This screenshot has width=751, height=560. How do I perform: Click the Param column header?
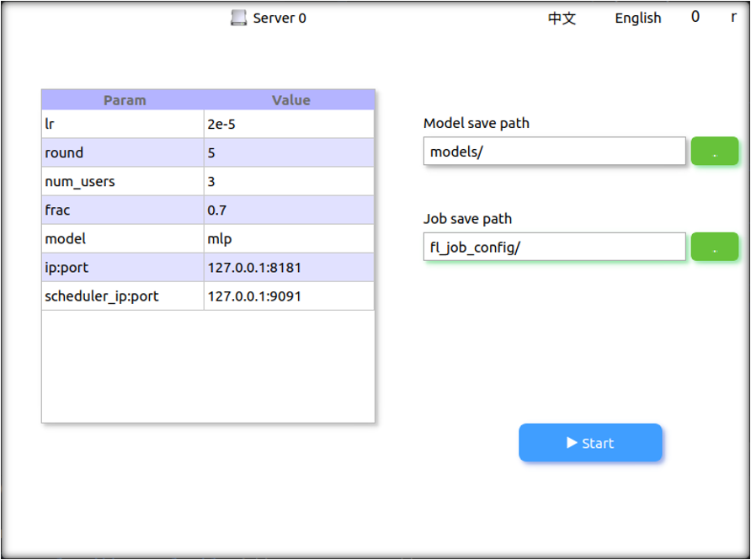point(125,100)
